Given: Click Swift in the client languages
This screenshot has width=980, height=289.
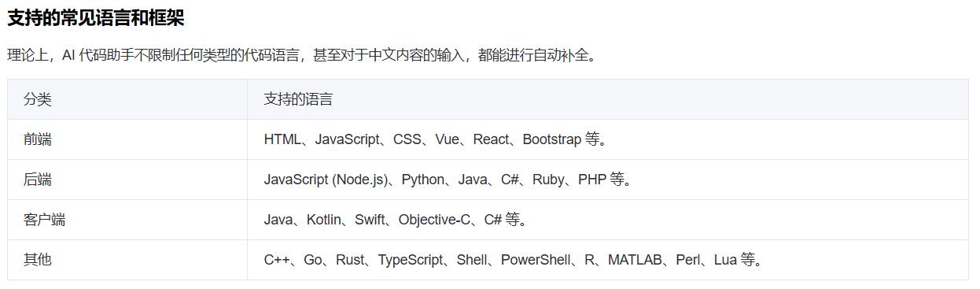Looking at the screenshot, I should coord(370,220).
